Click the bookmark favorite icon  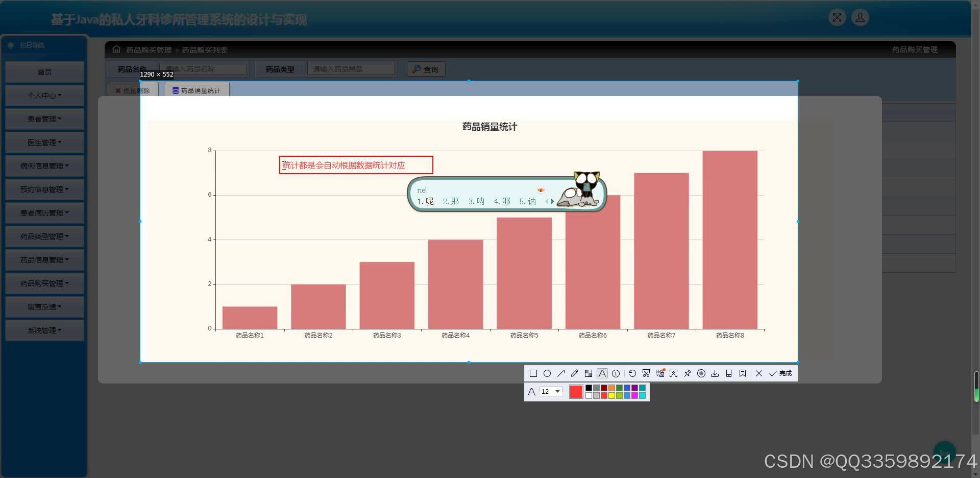pyautogui.click(x=743, y=373)
